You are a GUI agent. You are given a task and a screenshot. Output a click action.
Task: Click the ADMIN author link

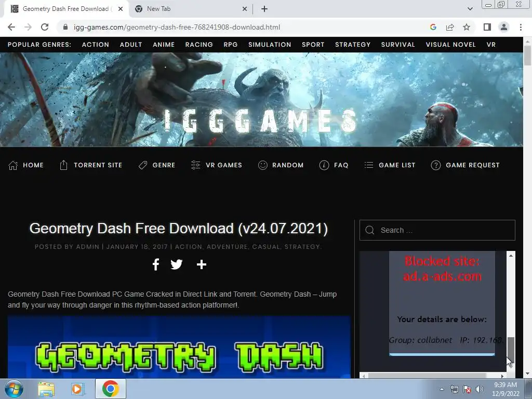tap(87, 247)
